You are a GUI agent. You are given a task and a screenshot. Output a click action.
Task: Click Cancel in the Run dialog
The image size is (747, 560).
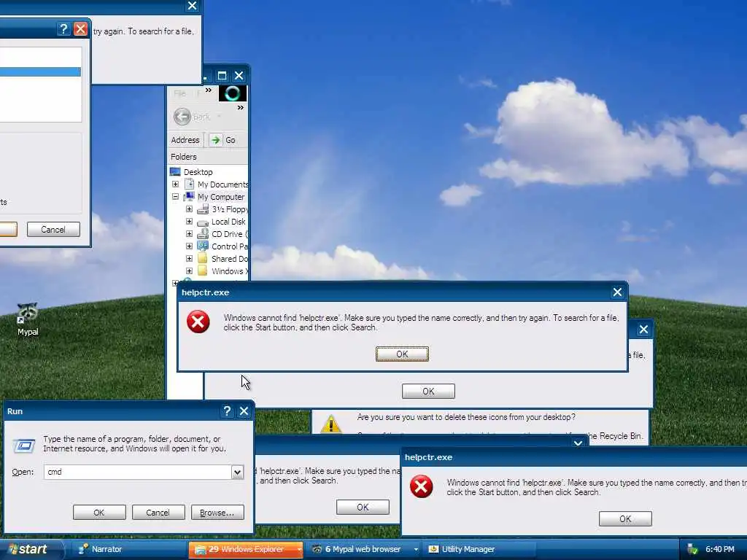pyautogui.click(x=158, y=513)
